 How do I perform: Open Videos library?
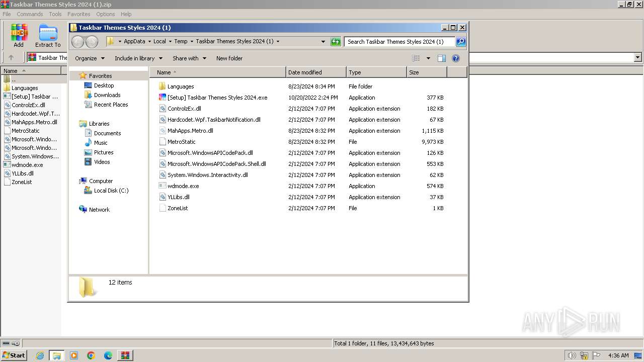(x=102, y=162)
